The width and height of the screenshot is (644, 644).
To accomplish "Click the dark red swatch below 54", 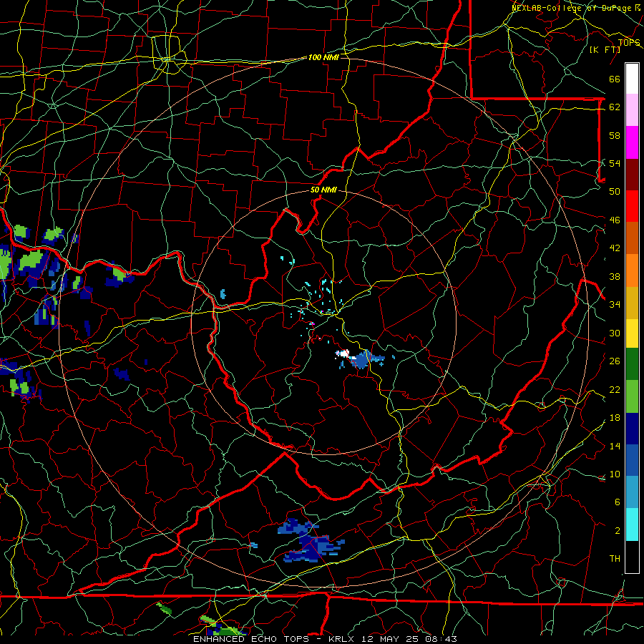I will (632, 174).
